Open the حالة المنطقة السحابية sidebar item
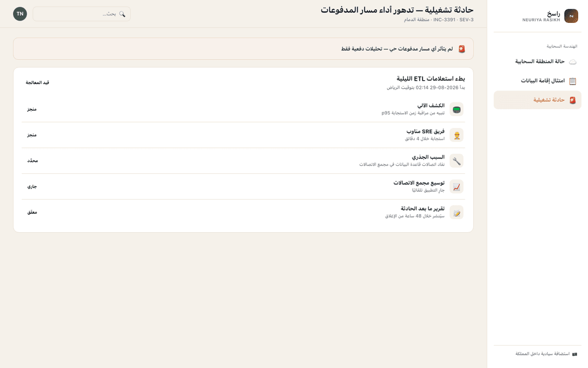The image size is (588, 368). pyautogui.click(x=537, y=62)
